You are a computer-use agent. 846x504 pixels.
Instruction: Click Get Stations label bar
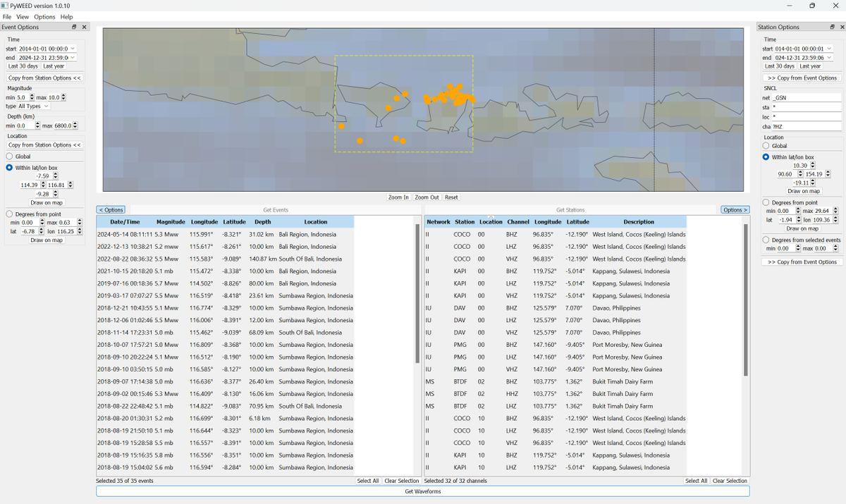tap(570, 210)
